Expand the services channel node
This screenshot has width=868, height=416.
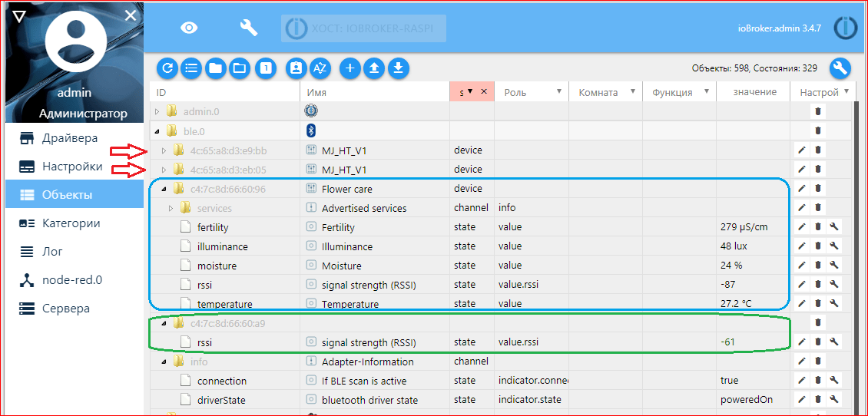[171, 208]
